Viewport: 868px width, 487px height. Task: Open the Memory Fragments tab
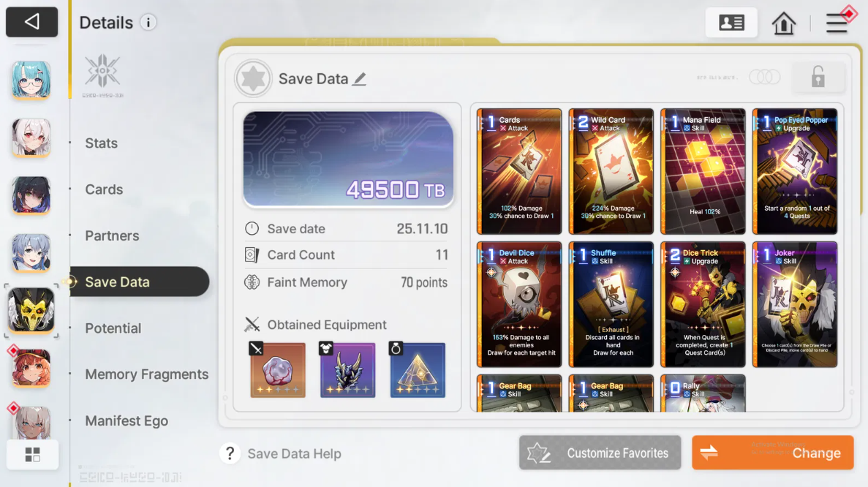click(147, 374)
